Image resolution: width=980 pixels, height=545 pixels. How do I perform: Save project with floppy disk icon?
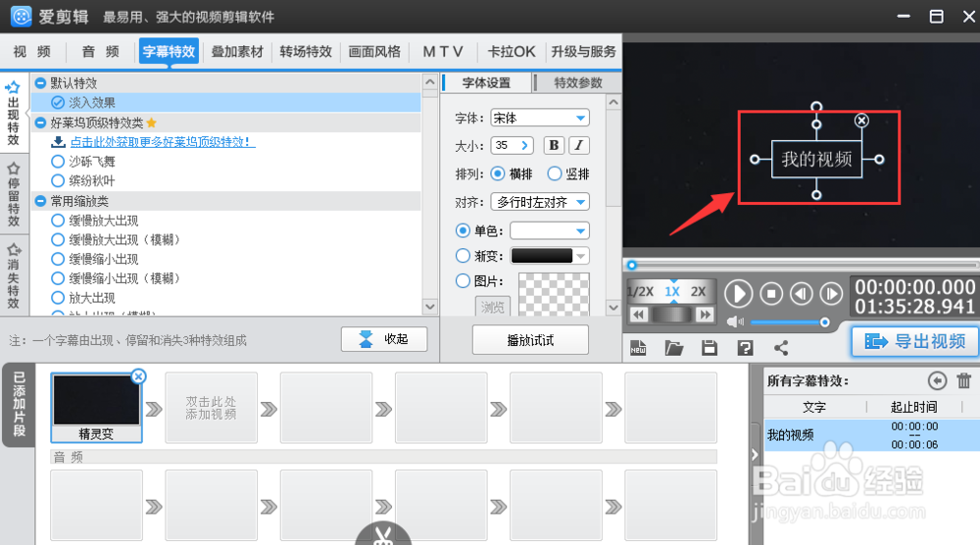pos(710,348)
